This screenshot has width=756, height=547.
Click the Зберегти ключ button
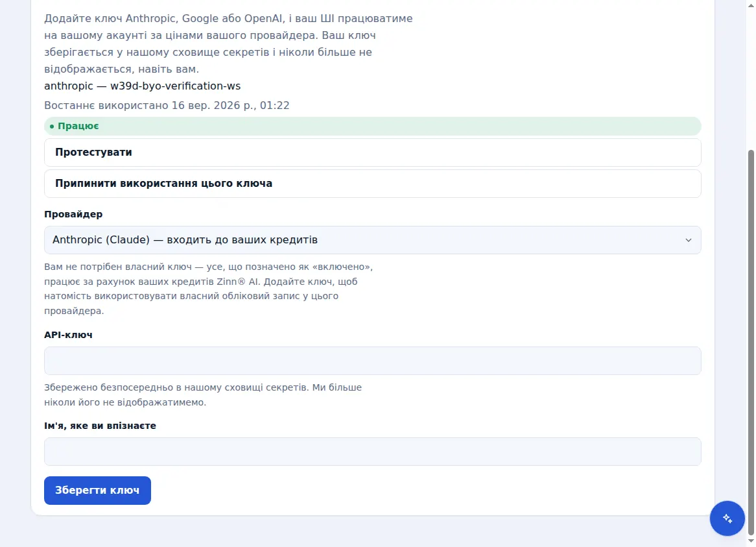97,491
